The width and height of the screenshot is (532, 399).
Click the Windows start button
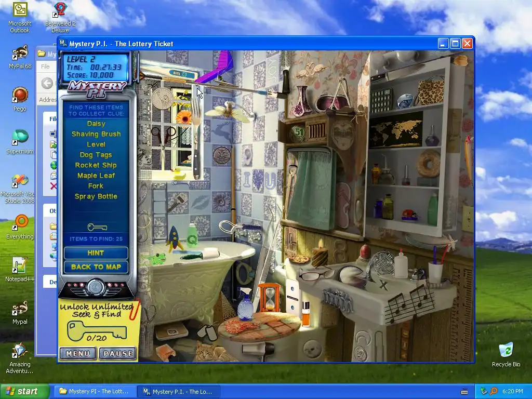point(25,391)
